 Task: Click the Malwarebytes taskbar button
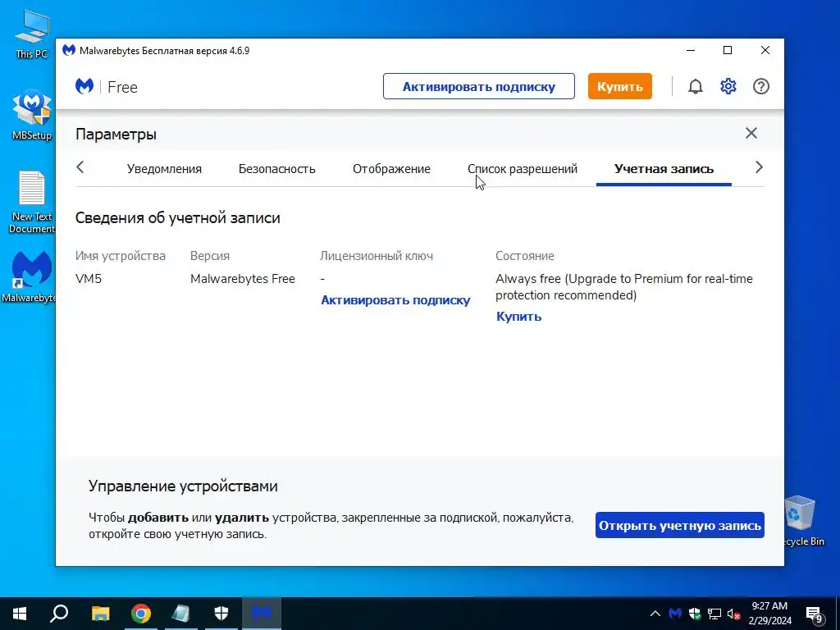(262, 614)
